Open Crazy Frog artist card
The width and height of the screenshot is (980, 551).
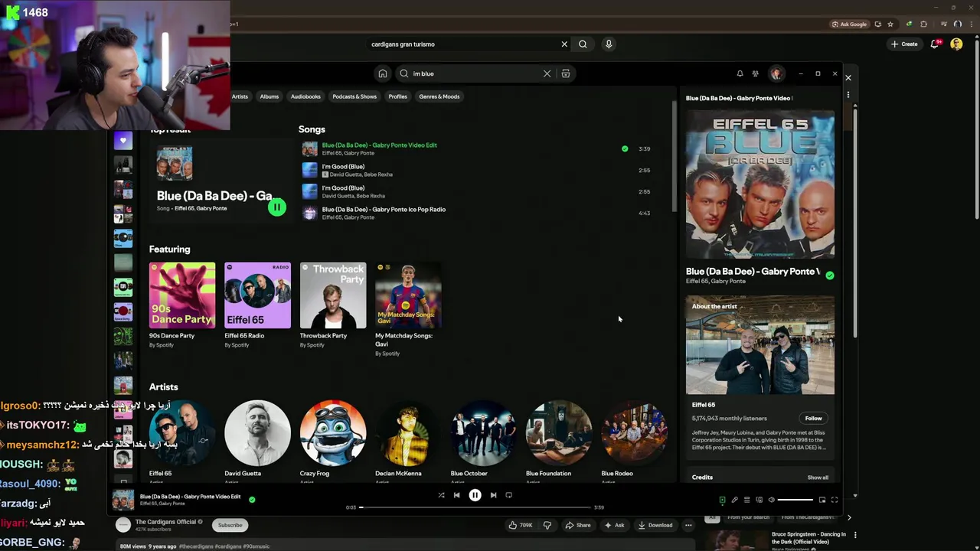click(333, 433)
